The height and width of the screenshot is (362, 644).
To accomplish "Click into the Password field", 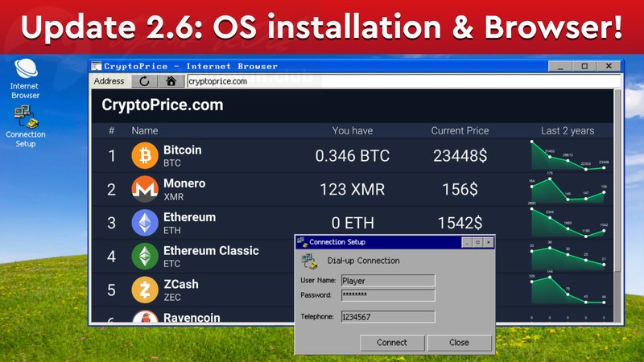I will (388, 295).
